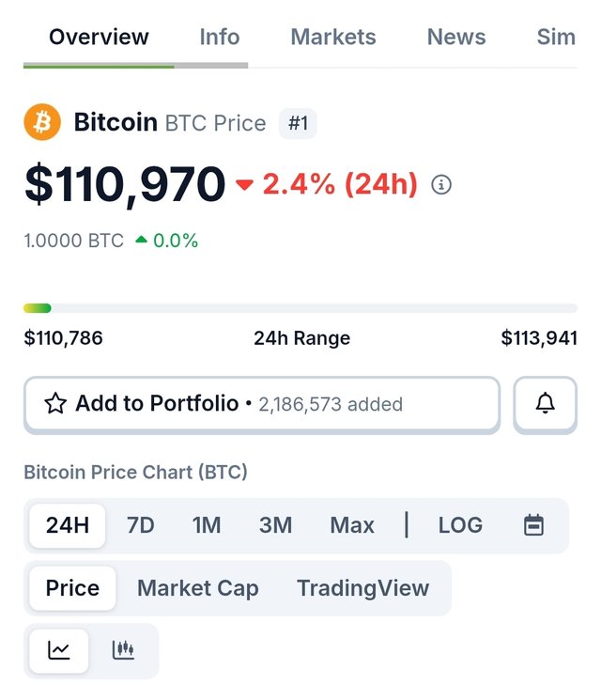
Task: Click the star icon in Add to Portfolio
Action: [x=55, y=404]
